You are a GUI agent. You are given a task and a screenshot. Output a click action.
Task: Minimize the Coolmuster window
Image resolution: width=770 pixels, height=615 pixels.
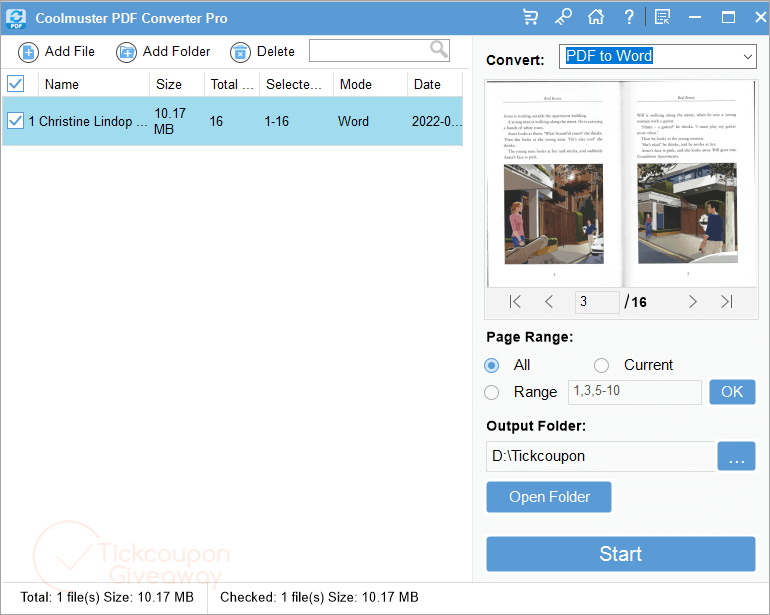(695, 17)
